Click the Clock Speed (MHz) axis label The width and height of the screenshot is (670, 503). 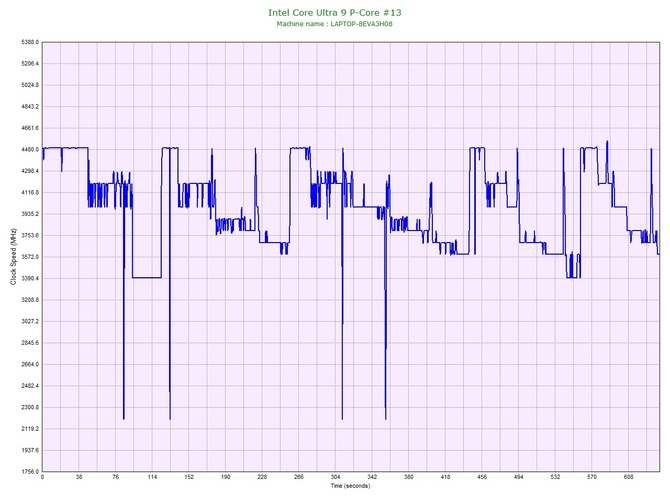13,257
